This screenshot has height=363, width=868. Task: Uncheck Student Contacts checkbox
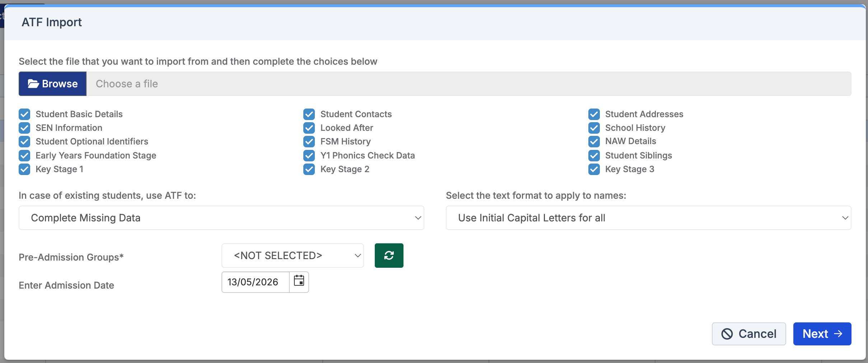click(309, 114)
